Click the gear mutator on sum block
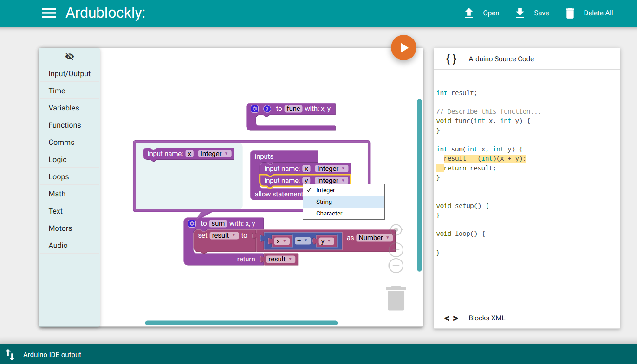Viewport: 637px width, 364px height. (192, 224)
